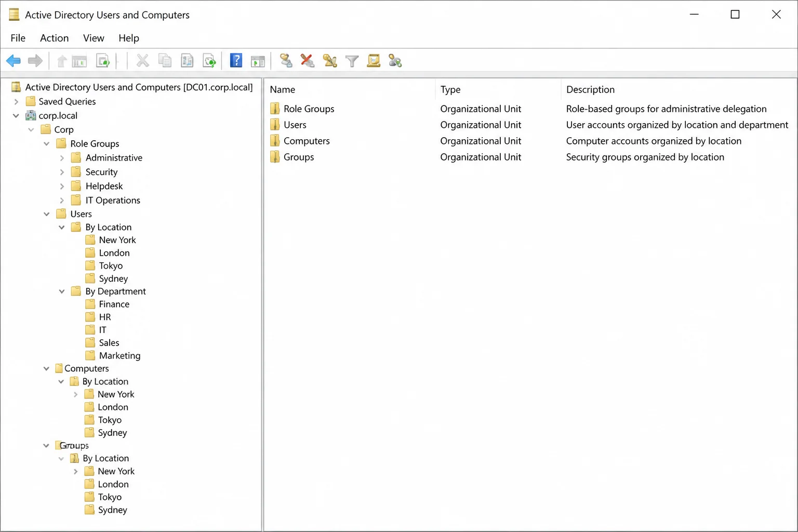Select Tokyo under Groups By Location
The image size is (798, 532).
pyautogui.click(x=110, y=497)
